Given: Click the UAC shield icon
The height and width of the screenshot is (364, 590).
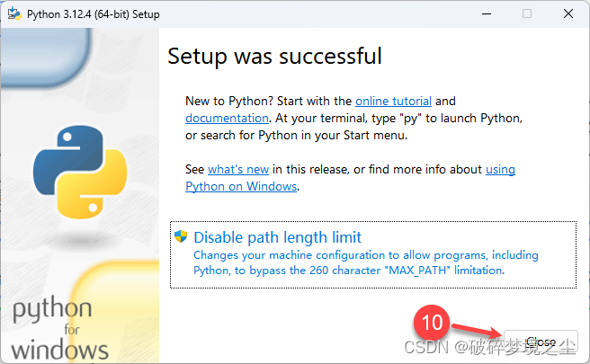Looking at the screenshot, I should click(x=181, y=236).
